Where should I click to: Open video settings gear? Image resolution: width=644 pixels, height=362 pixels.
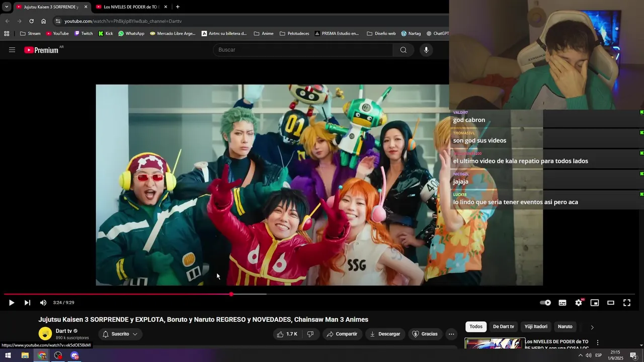(579, 303)
